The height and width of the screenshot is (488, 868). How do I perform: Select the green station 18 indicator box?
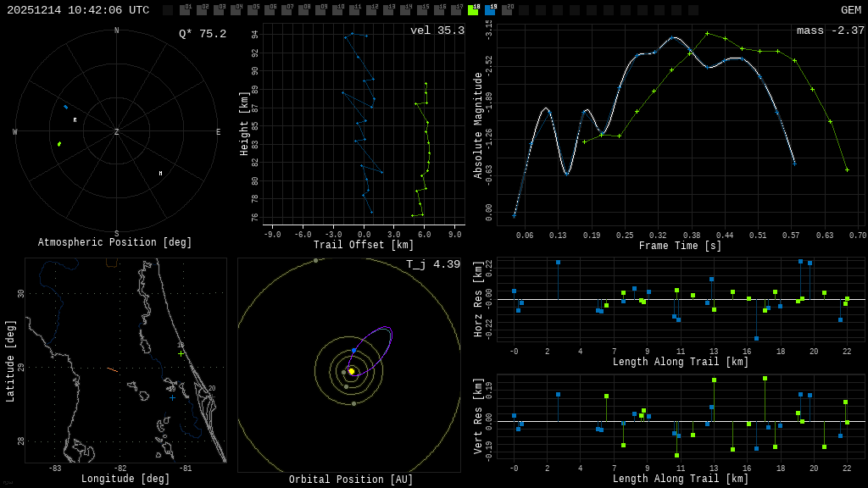(x=473, y=10)
